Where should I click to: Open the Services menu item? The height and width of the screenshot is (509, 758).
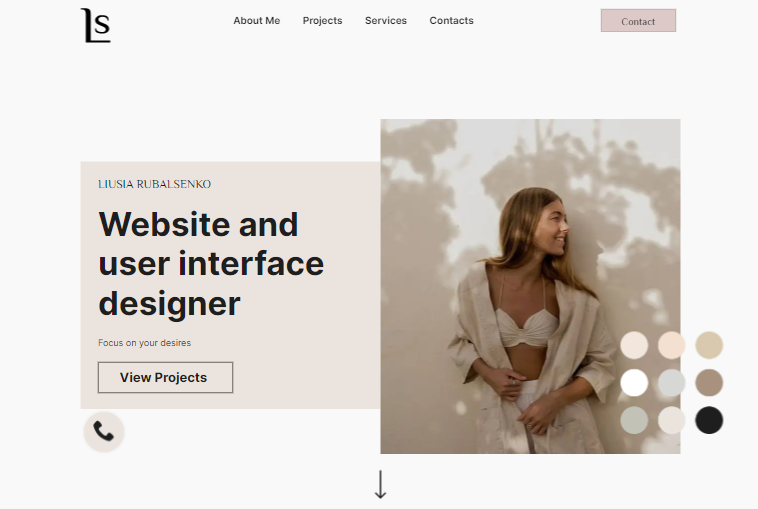[x=386, y=21]
